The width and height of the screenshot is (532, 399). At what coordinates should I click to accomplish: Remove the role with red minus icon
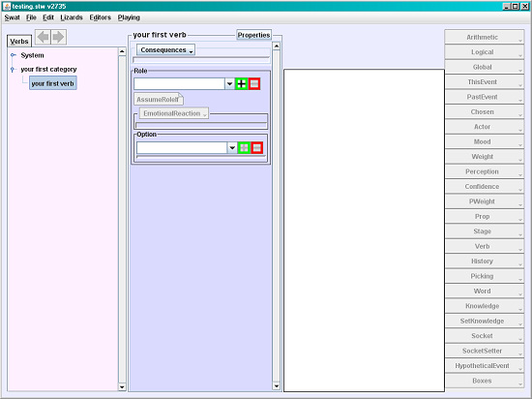click(x=254, y=83)
